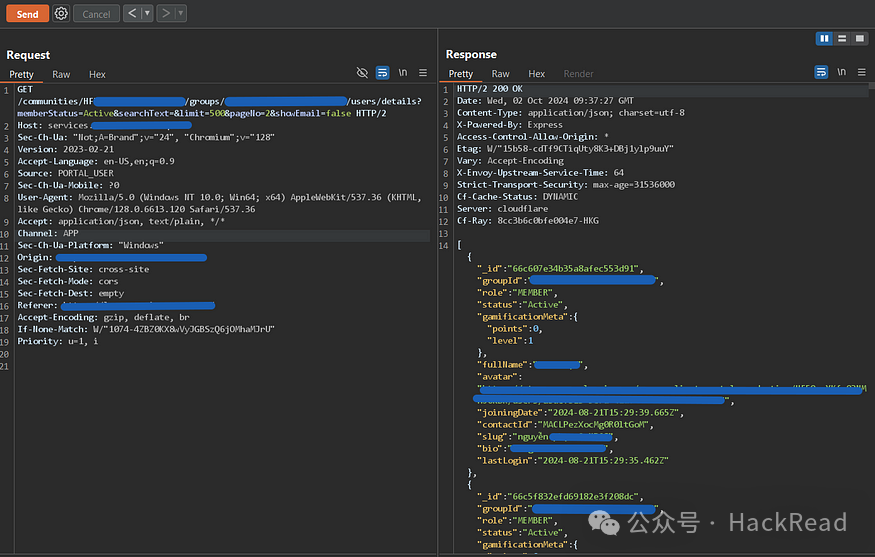Toggle line wrap in the Request editor
The image size is (875, 557).
click(x=382, y=73)
